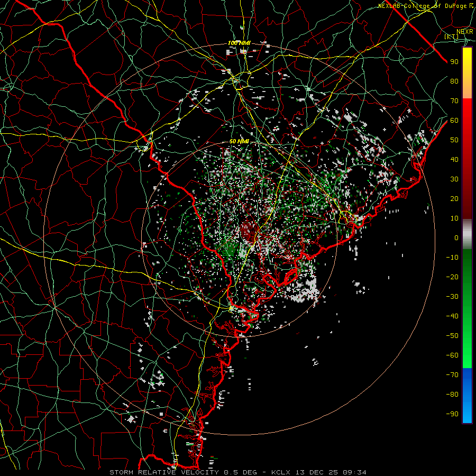This screenshot has width=476, height=476.
Task: Click the -60 value on velocity scale
Action: 452,355
